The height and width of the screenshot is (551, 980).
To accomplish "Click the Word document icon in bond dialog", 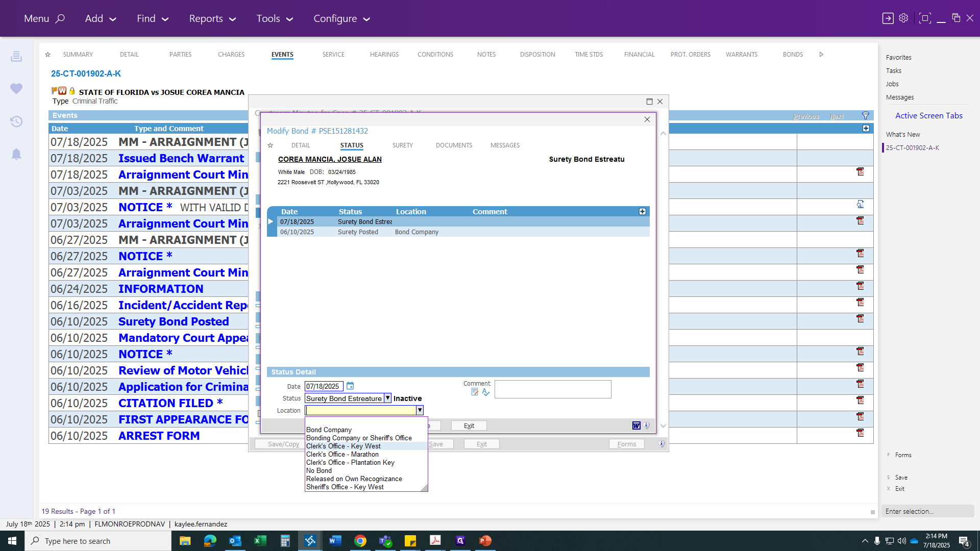I will point(636,425).
